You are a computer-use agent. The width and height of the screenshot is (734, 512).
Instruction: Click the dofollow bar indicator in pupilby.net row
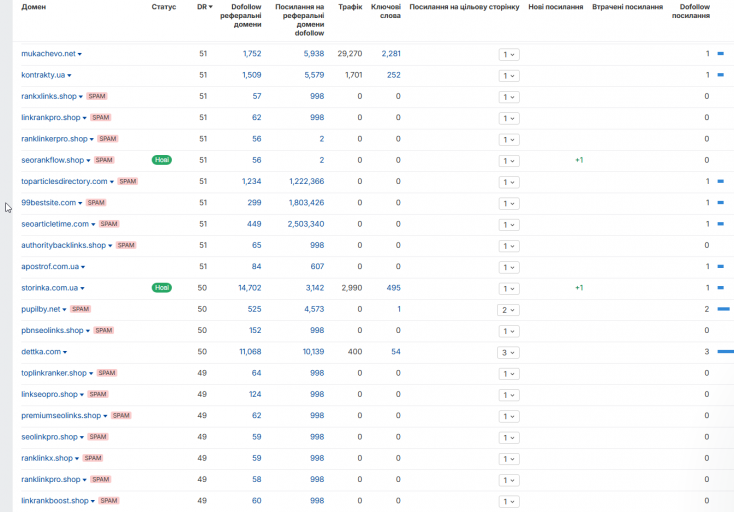724,309
